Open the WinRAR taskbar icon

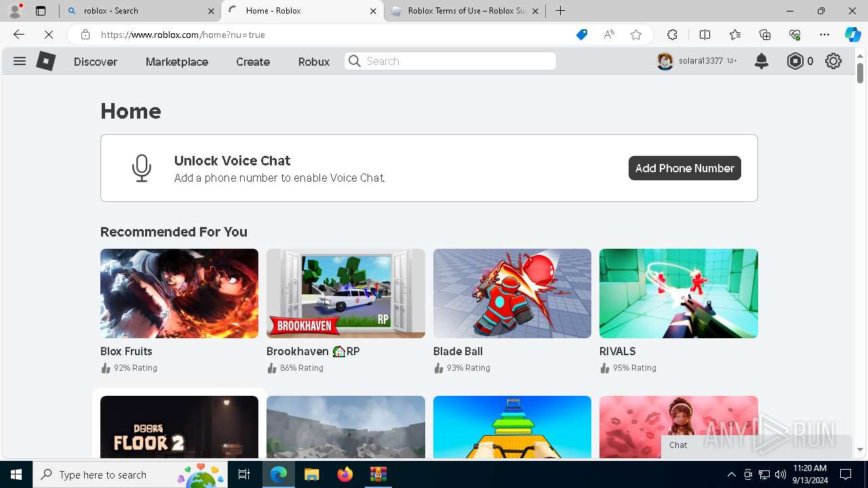point(378,474)
